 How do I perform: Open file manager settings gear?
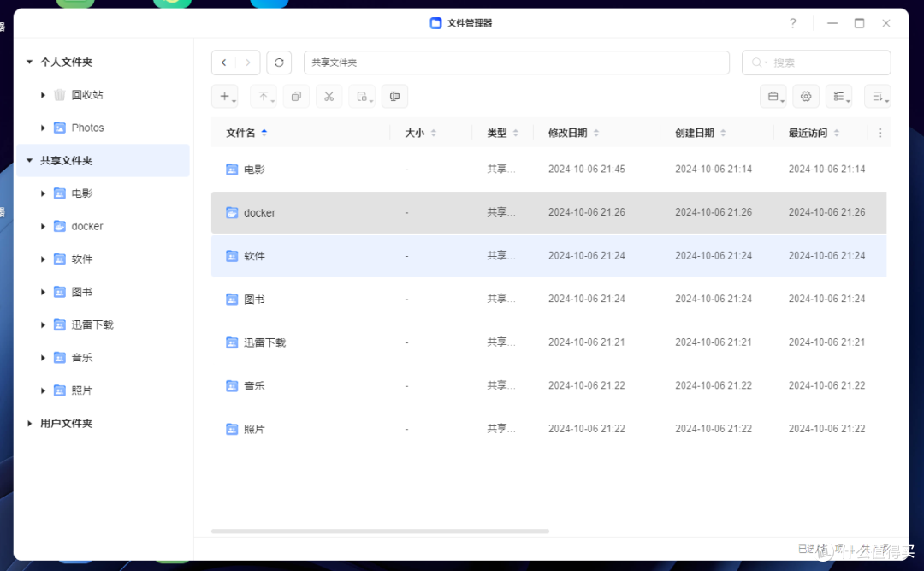[806, 96]
